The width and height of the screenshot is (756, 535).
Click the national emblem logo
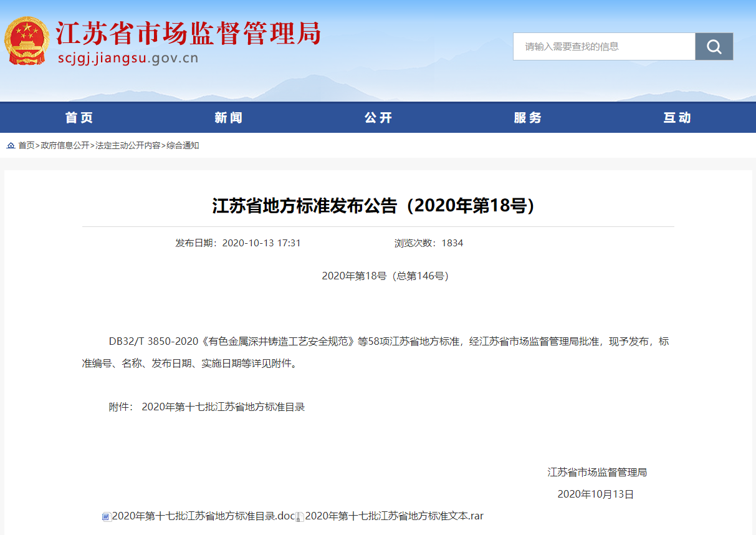(x=27, y=41)
